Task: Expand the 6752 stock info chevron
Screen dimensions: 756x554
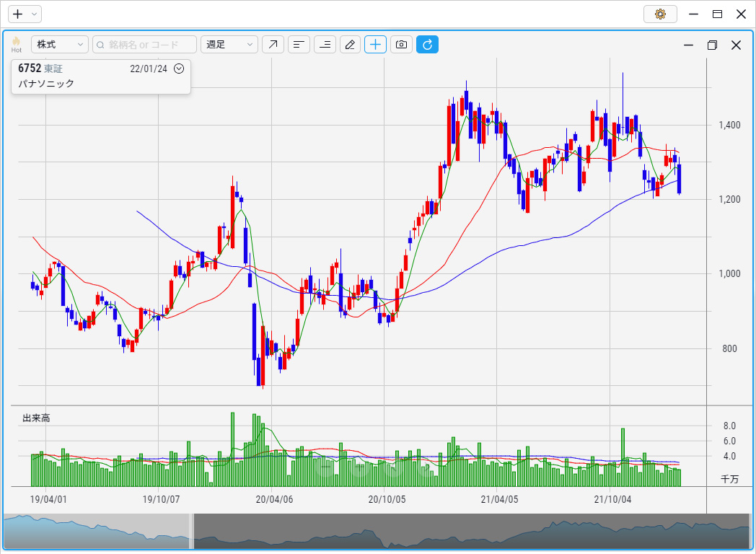Action: pyautogui.click(x=179, y=69)
